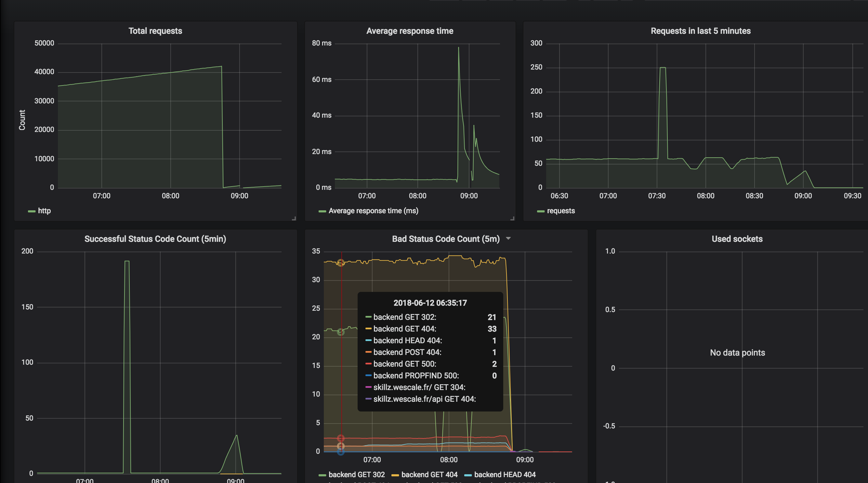Click the red hover marker on GET 500 line
Viewport: 868px width, 483px height.
point(341,438)
